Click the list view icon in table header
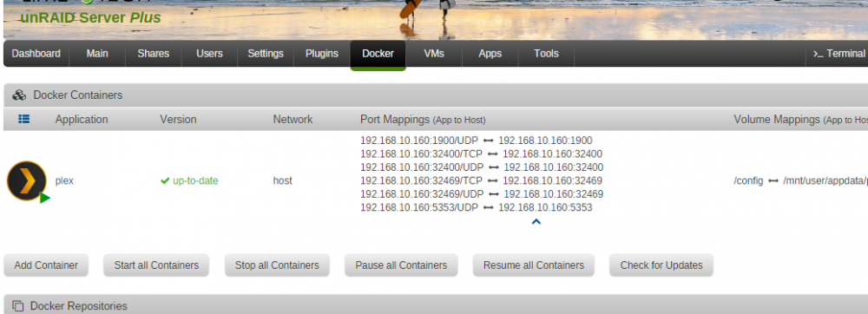 tap(23, 119)
